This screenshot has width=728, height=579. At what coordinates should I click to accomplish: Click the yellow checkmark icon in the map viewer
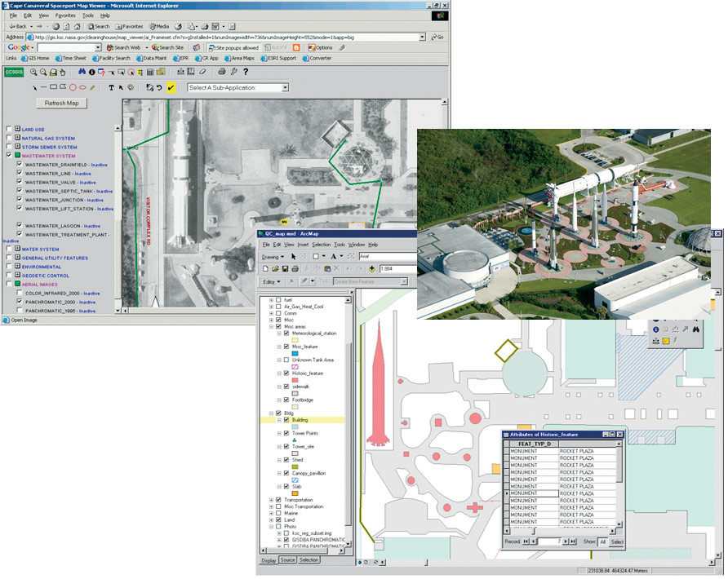coord(171,87)
